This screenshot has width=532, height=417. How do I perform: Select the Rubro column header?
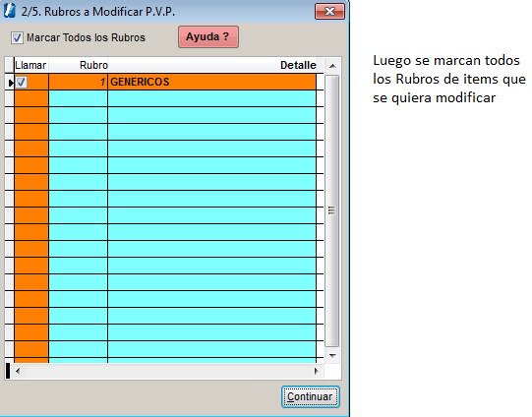tap(79, 65)
